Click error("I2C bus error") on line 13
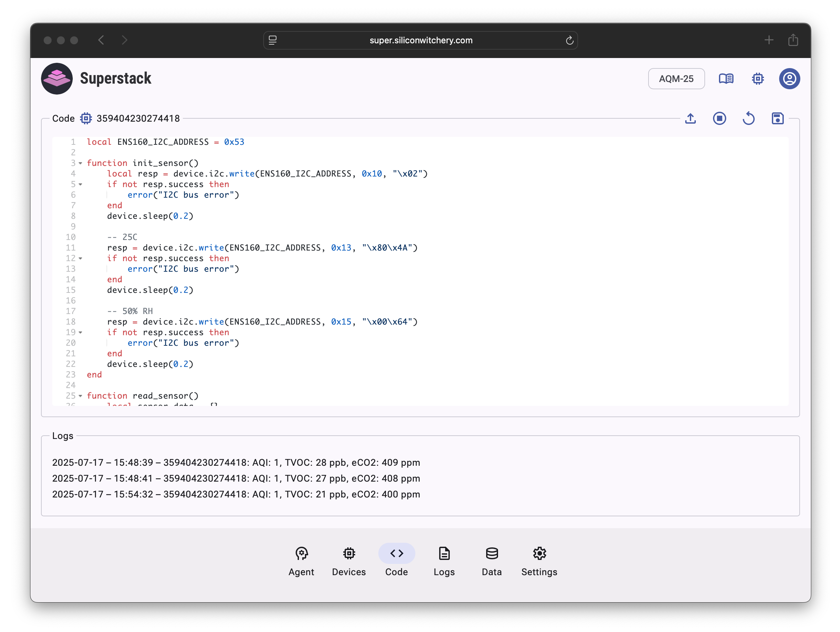Screen dimensions: 840x632 (183, 269)
